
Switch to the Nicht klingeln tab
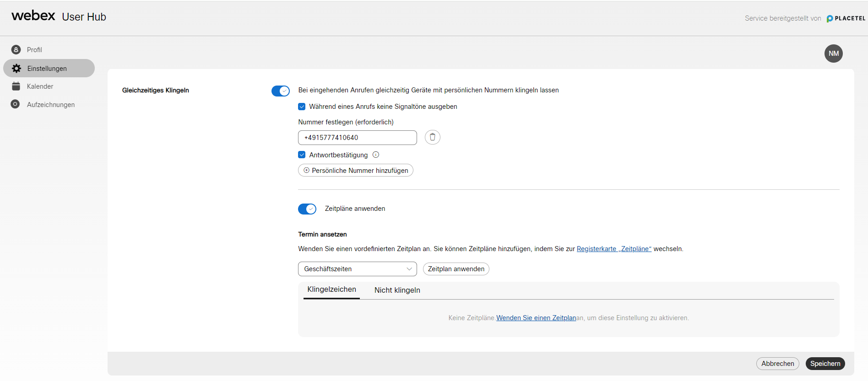397,290
